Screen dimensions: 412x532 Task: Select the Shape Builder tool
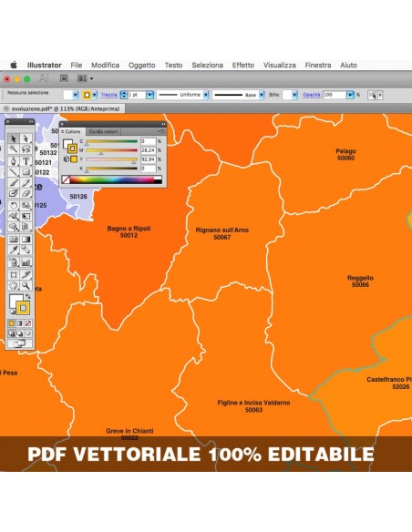pos(14,227)
